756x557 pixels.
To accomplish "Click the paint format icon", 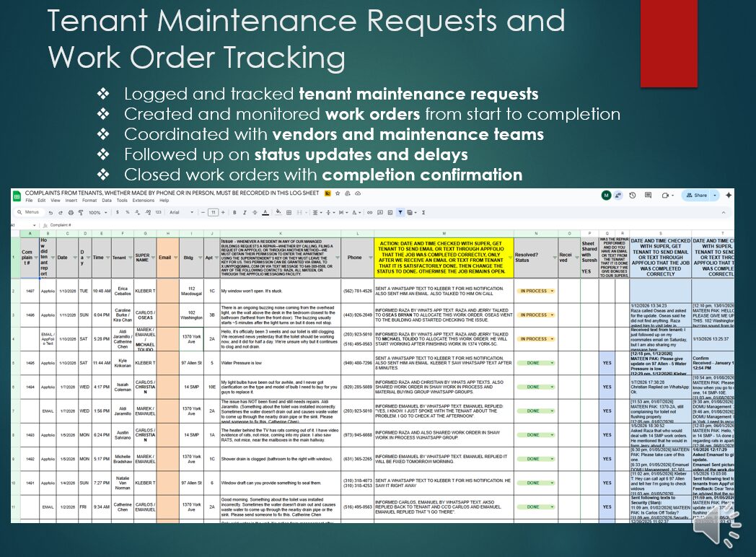I will (79, 213).
